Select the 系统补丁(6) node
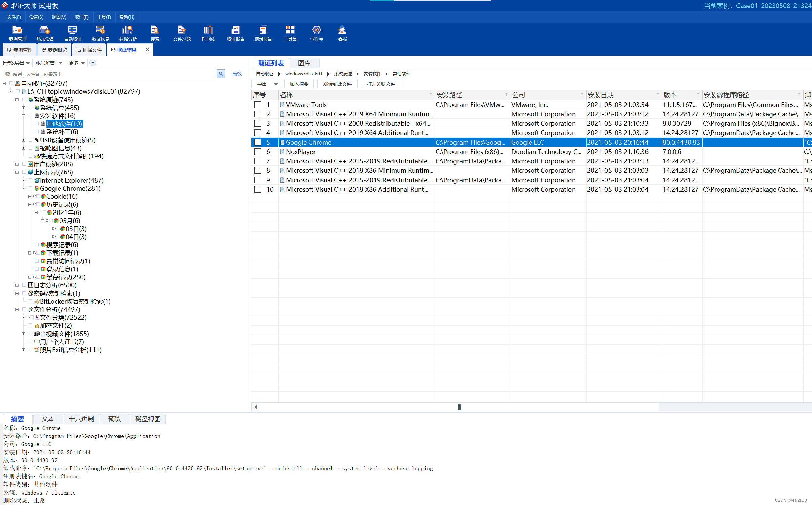 tap(62, 132)
